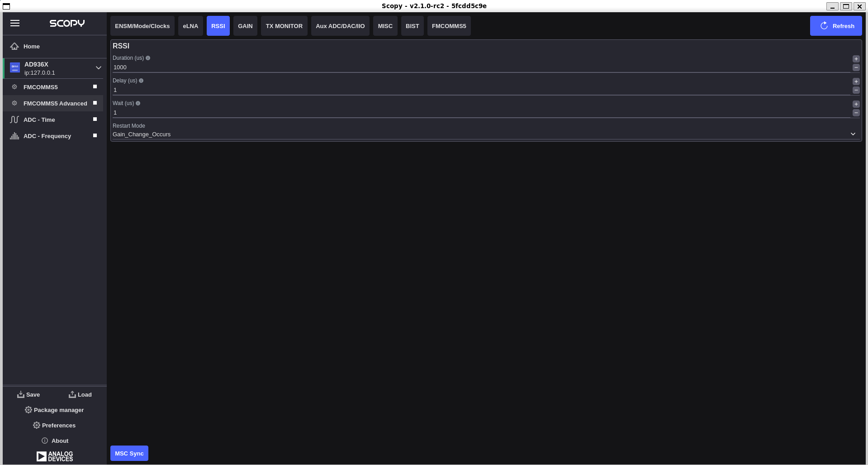Decrement the Wait (us) value

coord(856,113)
